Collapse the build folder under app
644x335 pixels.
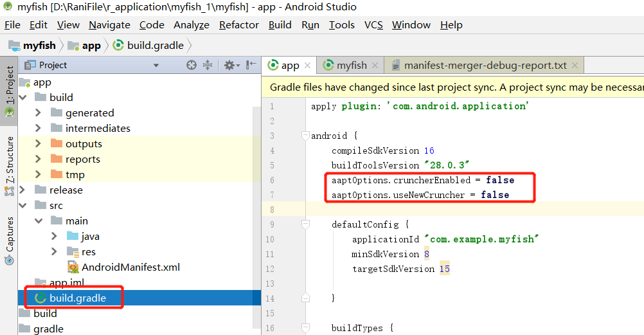pos(23,98)
